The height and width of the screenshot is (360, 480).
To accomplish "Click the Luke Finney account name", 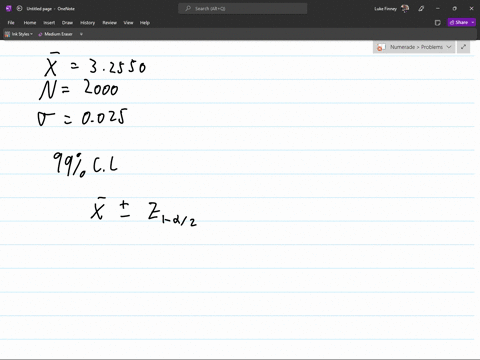I will tap(385, 9).
